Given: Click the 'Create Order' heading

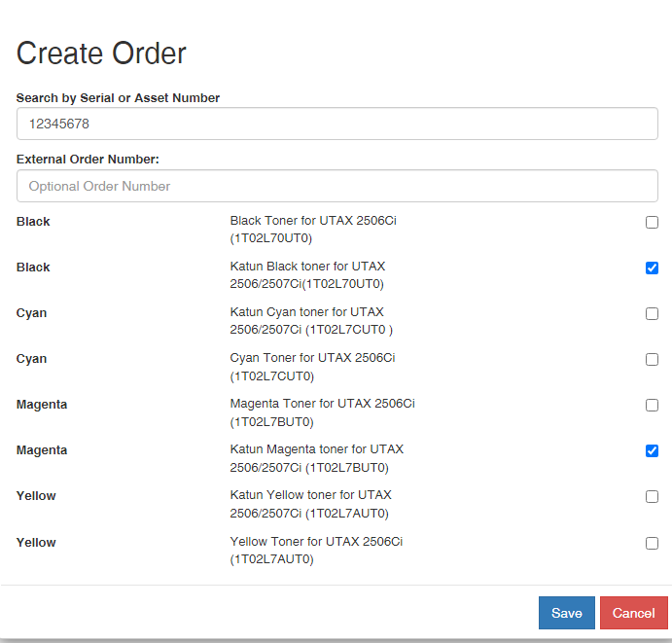Looking at the screenshot, I should click(101, 54).
